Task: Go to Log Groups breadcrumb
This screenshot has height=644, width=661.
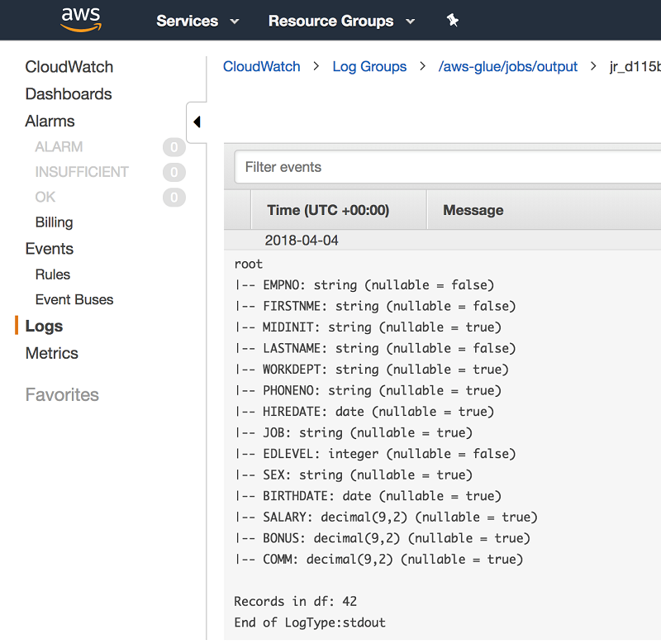Action: 369,67
